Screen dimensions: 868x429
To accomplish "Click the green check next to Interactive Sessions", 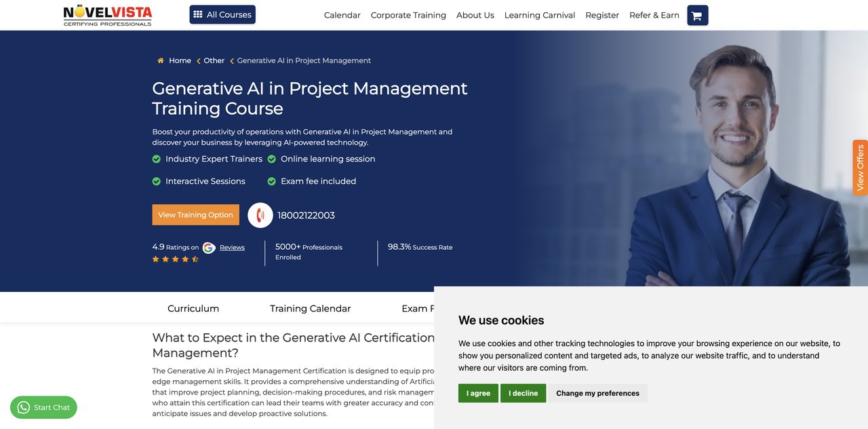I will 157,181.
